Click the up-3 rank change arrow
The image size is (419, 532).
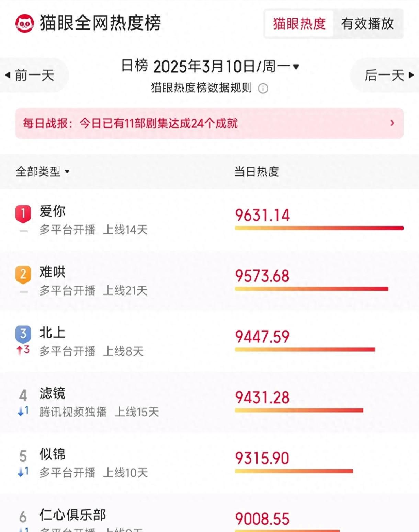pyautogui.click(x=20, y=350)
